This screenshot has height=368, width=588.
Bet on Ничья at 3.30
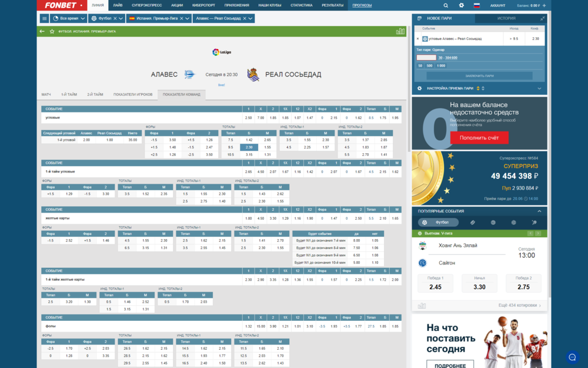click(x=479, y=284)
